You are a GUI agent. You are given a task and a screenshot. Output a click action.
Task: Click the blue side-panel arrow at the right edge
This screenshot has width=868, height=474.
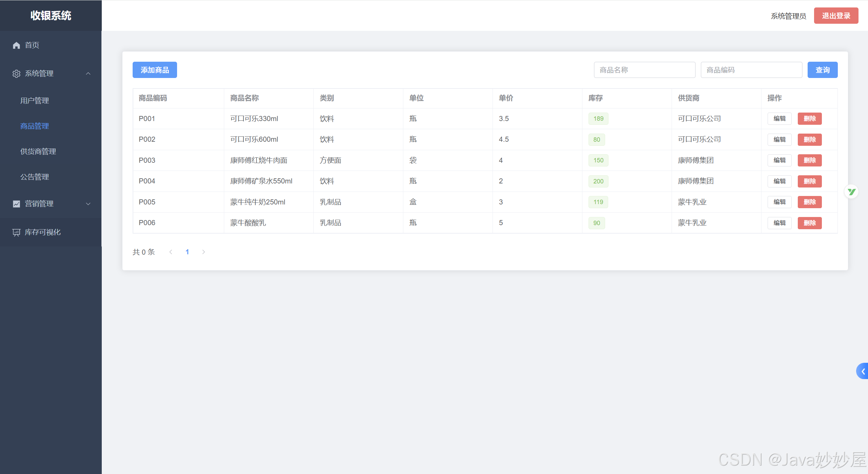coord(863,371)
